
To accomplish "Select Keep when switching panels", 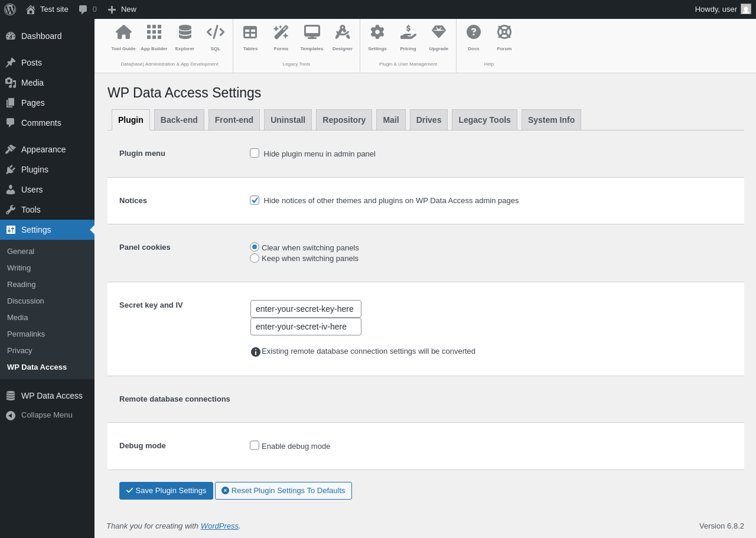I will point(255,258).
